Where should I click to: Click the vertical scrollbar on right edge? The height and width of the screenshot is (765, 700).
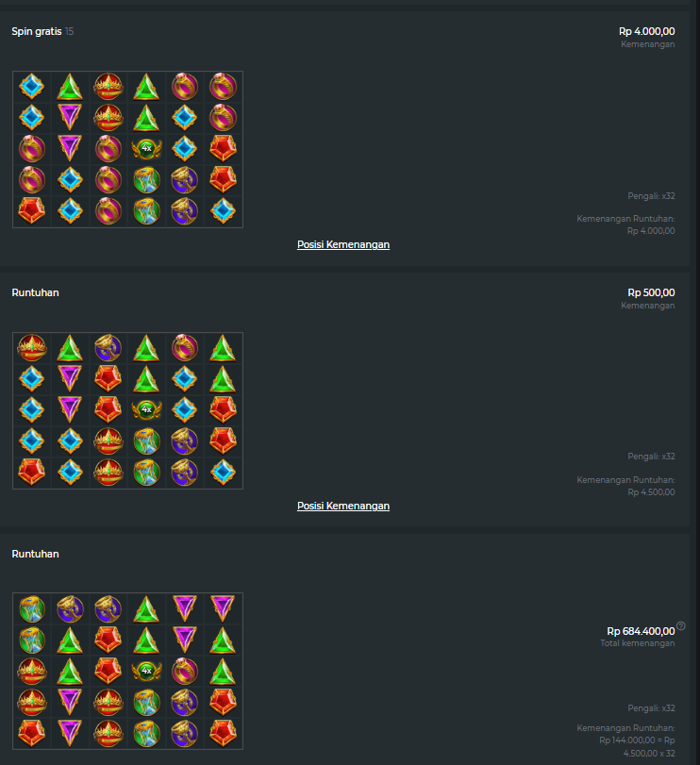(x=694, y=383)
